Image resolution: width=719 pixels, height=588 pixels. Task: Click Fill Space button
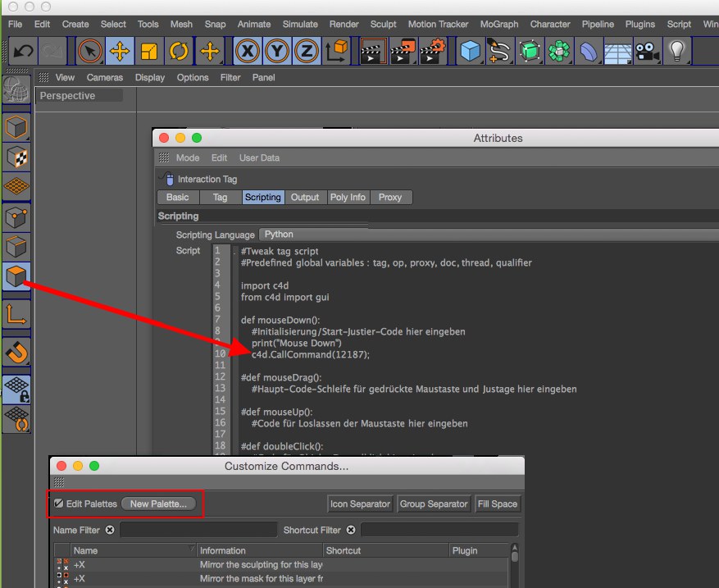tap(497, 504)
